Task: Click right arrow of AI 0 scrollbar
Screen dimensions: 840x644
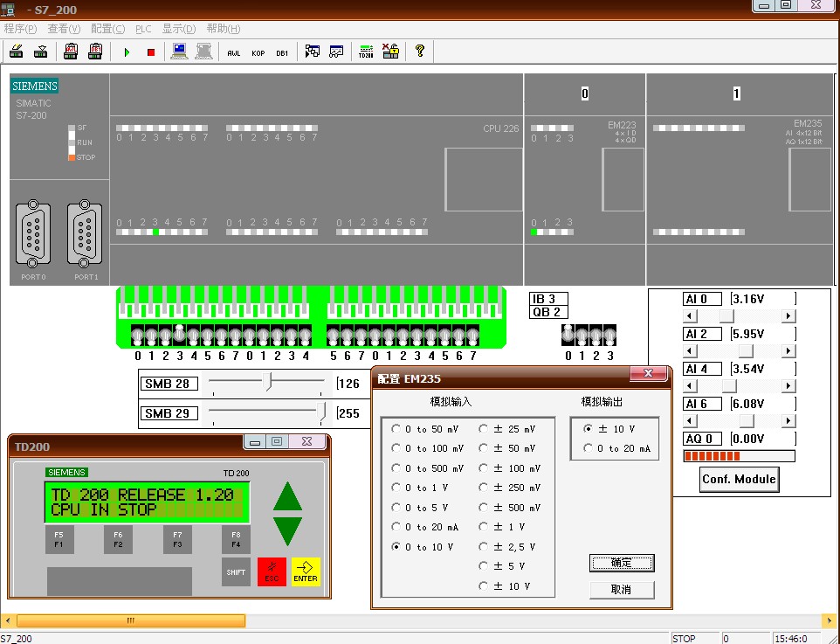Action: [788, 316]
